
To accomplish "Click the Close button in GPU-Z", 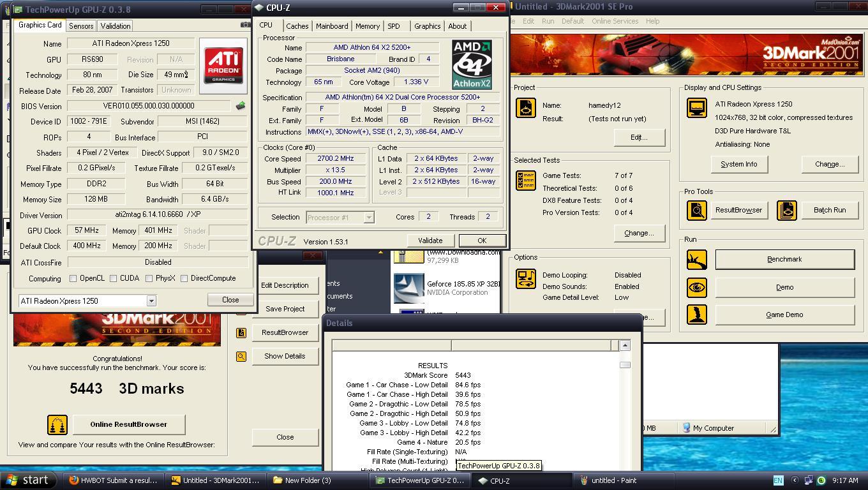I will click(230, 300).
